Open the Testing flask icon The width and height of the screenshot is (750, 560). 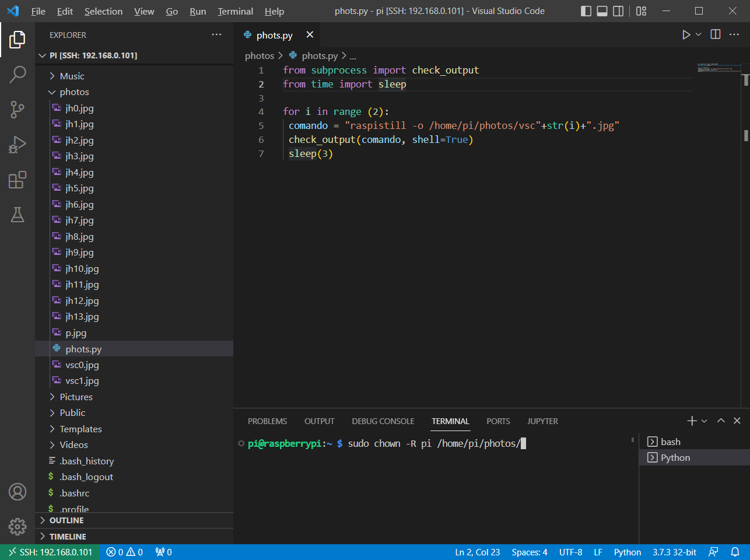17,215
